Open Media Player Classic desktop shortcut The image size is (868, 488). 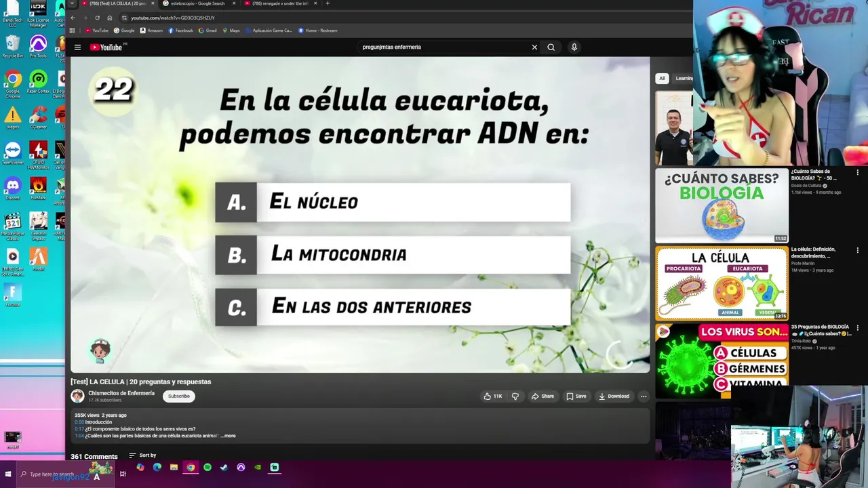tap(13, 227)
